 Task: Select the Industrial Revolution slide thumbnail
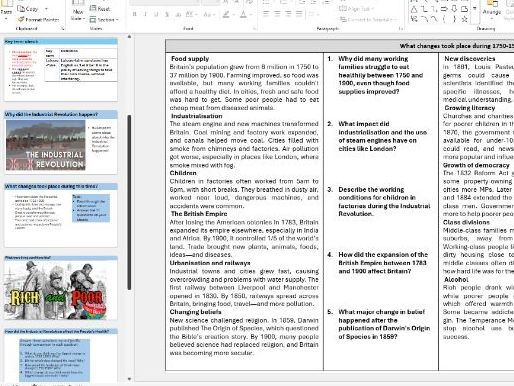61,142
